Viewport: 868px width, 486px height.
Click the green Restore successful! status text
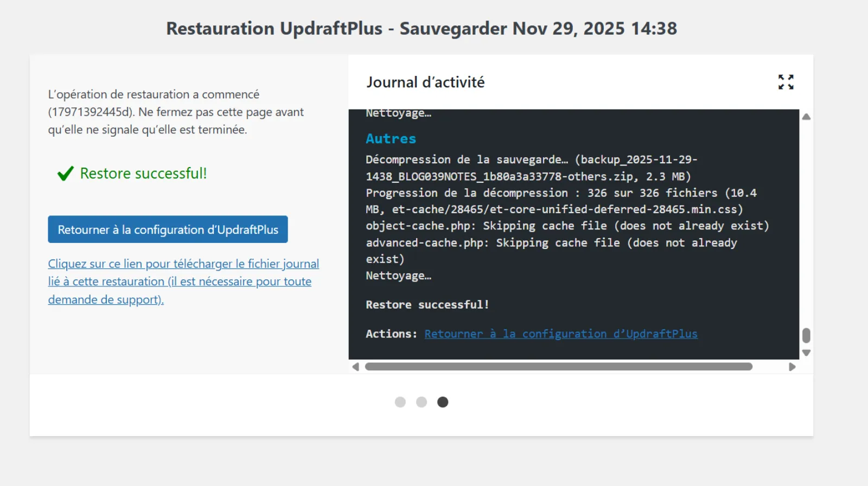coord(143,174)
